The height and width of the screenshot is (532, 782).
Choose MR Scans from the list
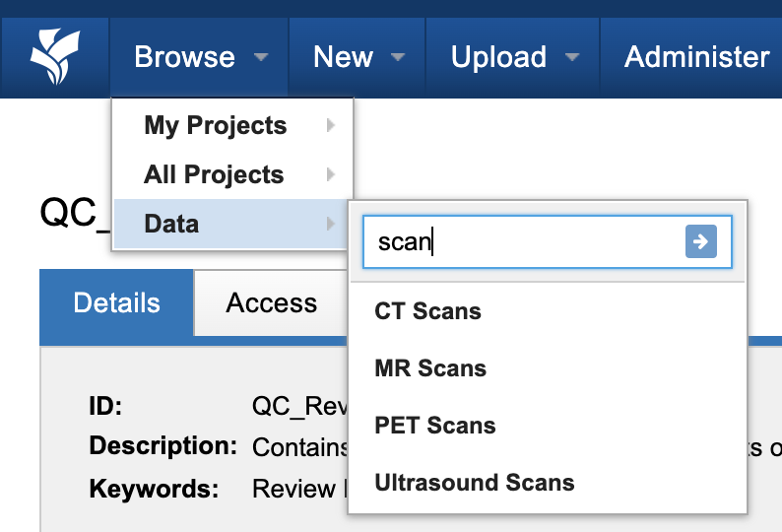[430, 368]
